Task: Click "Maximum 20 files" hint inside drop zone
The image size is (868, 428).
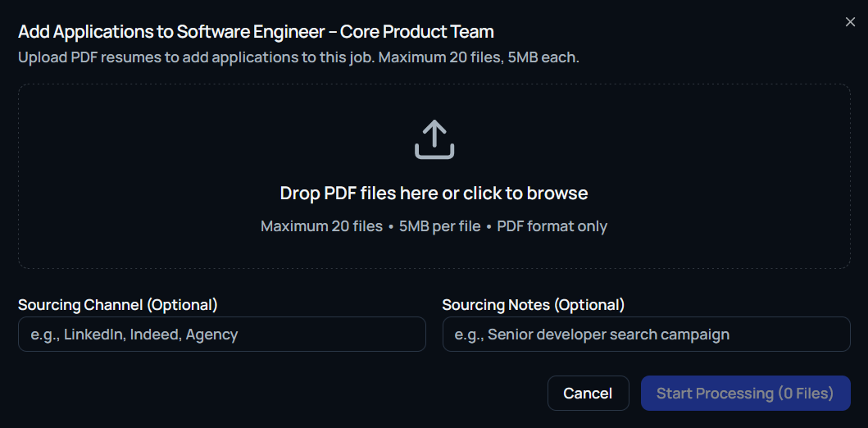Action: click(321, 226)
